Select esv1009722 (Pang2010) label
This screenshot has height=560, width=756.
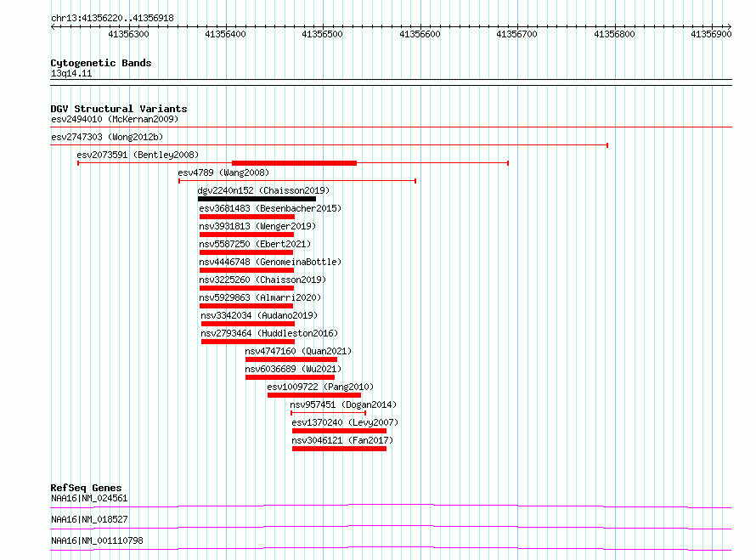tap(320, 387)
